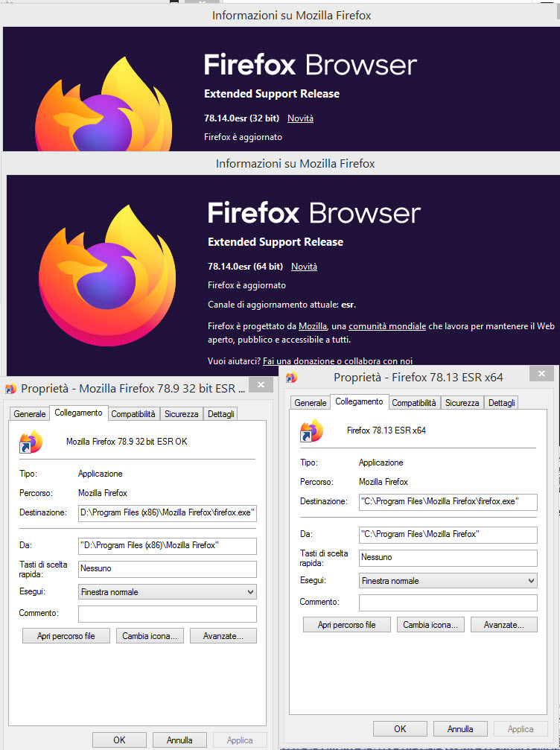This screenshot has height=750, width=560.
Task: Click title bar icon of Firefox 78.9 properties
Action: [11, 388]
